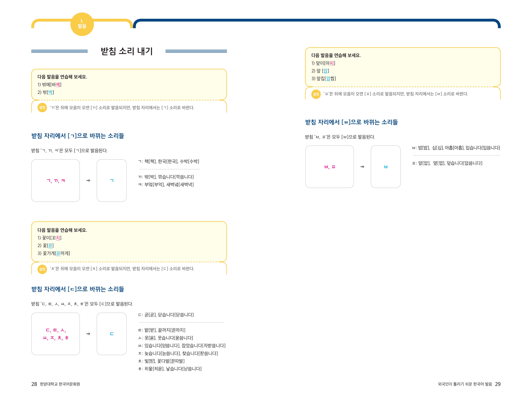Click page number 28 in the footer
Viewport: 532px width, 402px height.
(x=34, y=384)
